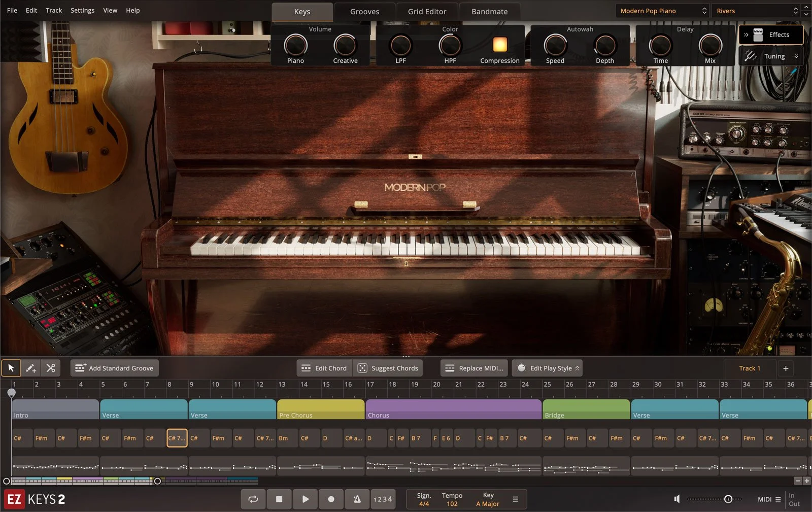Screen dimensions: 812x512
Task: Start playback with the play button
Action: coord(305,499)
